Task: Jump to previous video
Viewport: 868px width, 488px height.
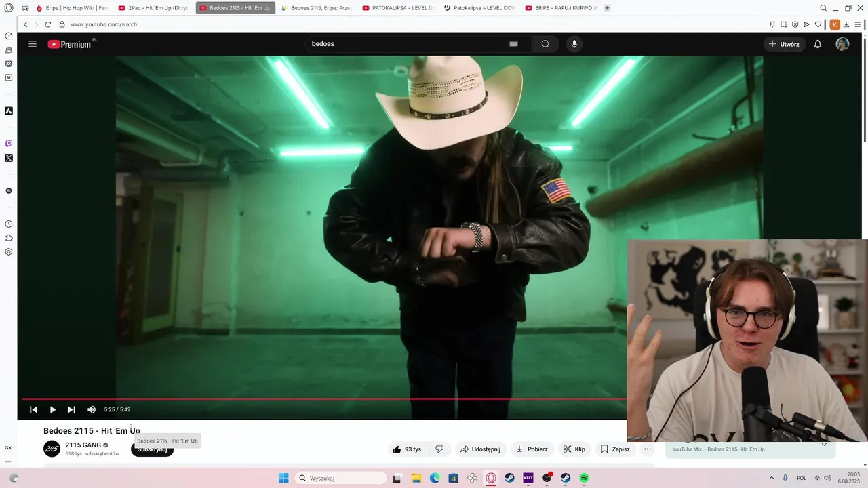Action: [x=33, y=409]
